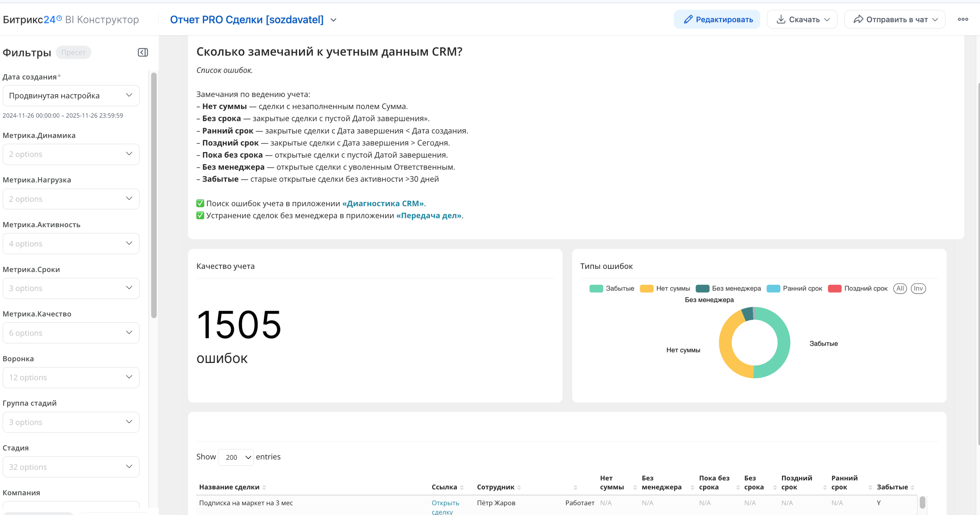Image resolution: width=980 pixels, height=515 pixels.
Task: Toggle Забытые series in chart legend
Action: pyautogui.click(x=612, y=288)
